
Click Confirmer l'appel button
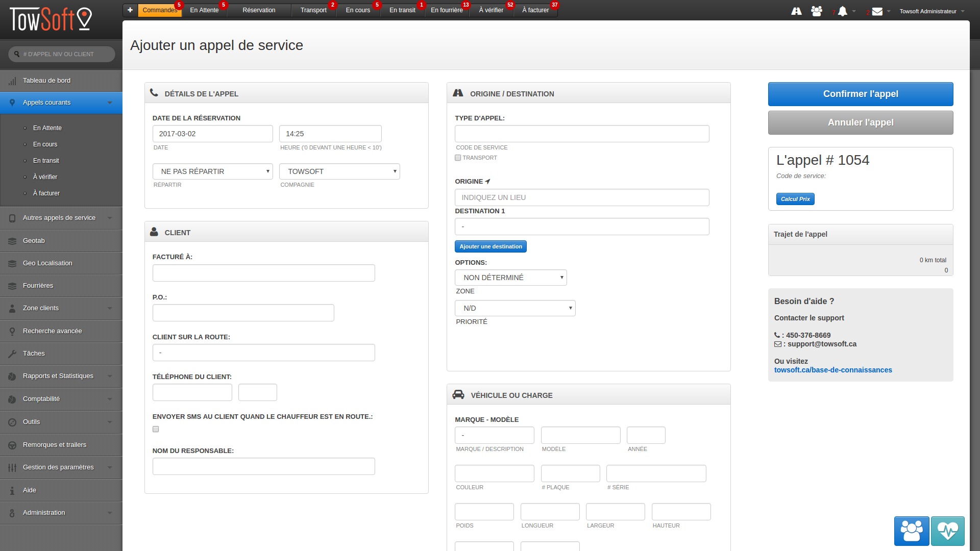(x=861, y=94)
